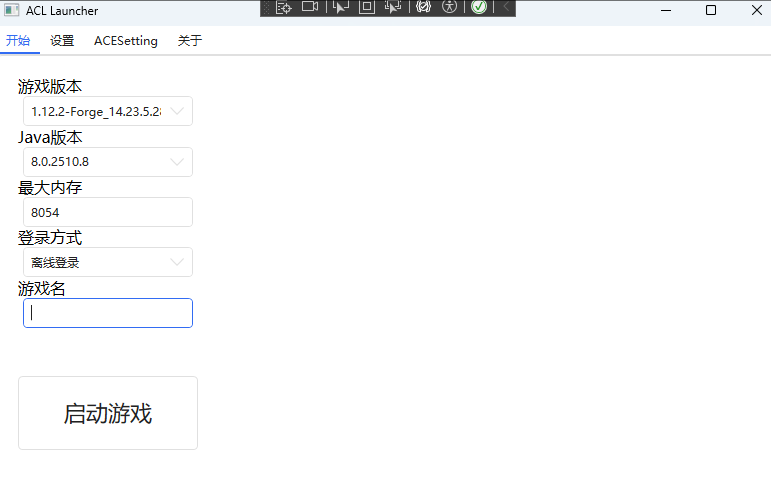The image size is (771, 482).
Task: Open Live Visual Tree from debug toolbar
Action: click(x=284, y=7)
